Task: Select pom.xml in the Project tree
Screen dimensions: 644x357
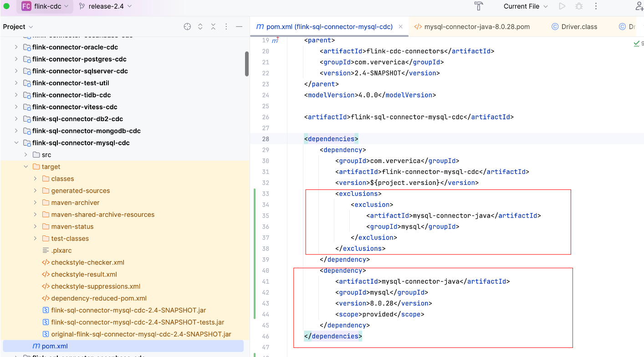Action: [123, 346]
